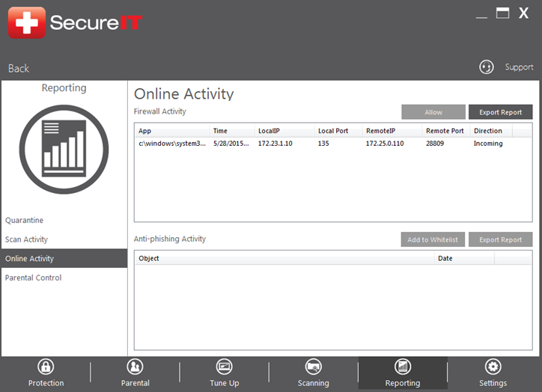
Task: Open Parental via the people icon
Action: pos(135,367)
